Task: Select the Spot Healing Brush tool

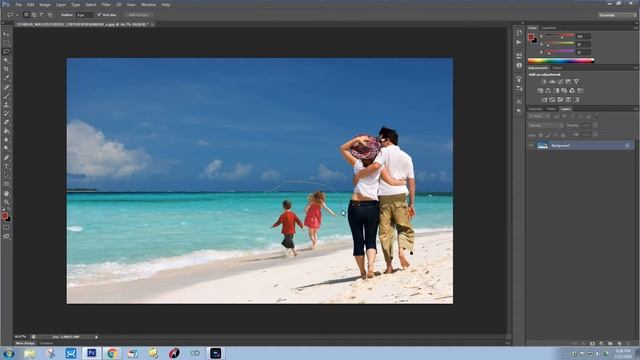Action: tap(6, 87)
